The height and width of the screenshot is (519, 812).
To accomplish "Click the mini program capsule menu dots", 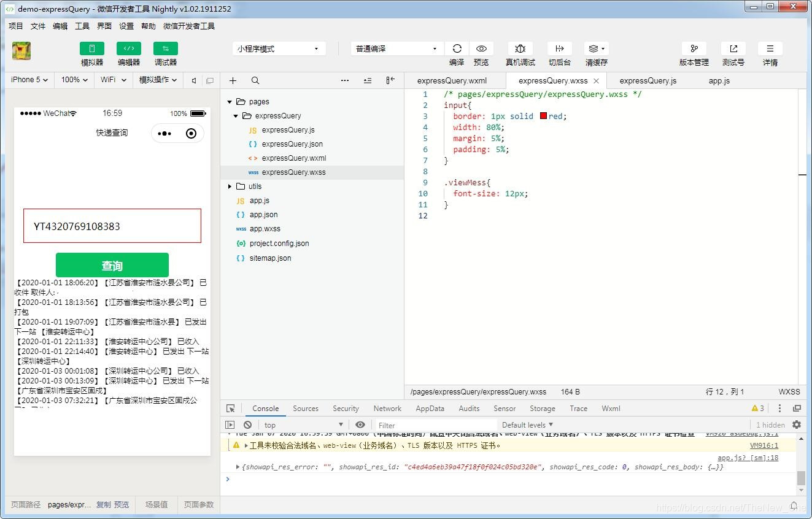I will tap(164, 133).
